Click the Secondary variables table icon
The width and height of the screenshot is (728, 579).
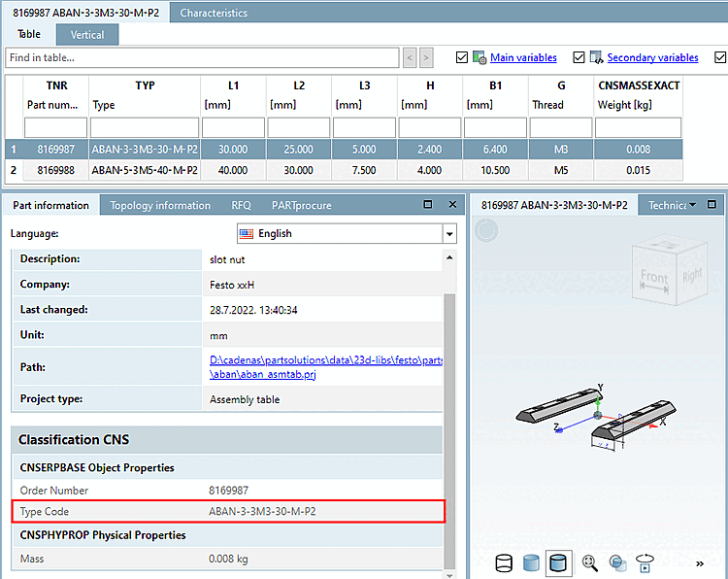[x=597, y=57]
